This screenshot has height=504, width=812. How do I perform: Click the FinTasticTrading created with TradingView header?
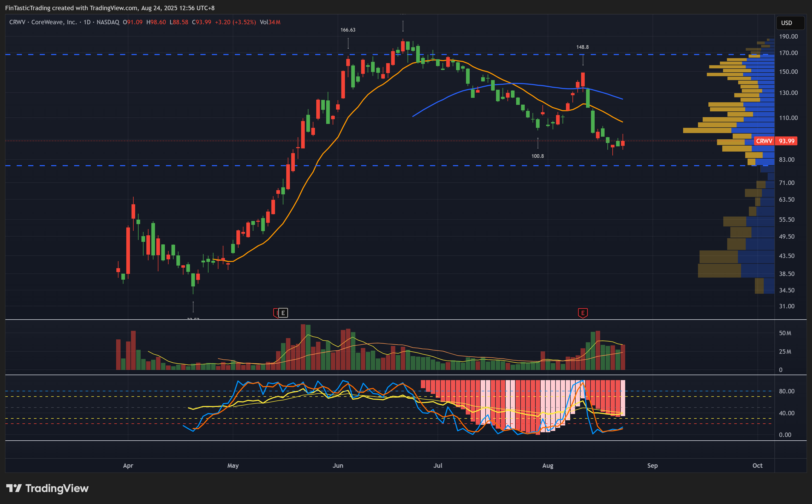tap(110, 8)
